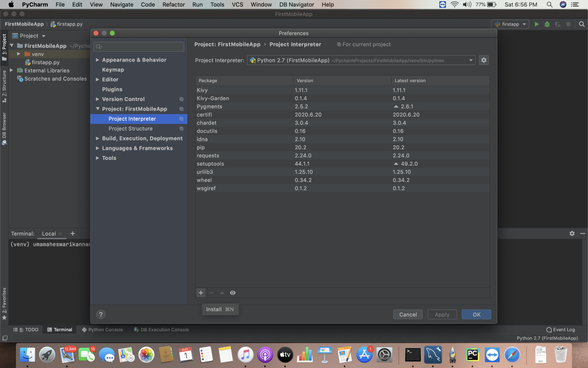
Task: Open the DB Browser side tool window
Action: (x=4, y=129)
